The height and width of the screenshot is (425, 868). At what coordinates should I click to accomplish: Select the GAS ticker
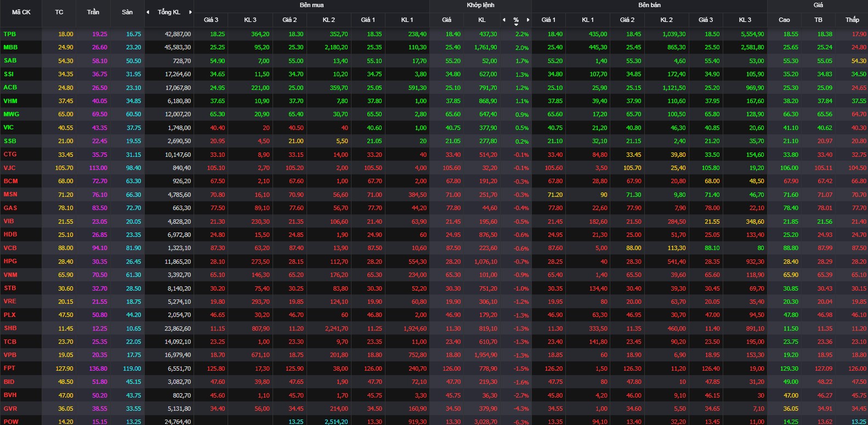tap(10, 208)
